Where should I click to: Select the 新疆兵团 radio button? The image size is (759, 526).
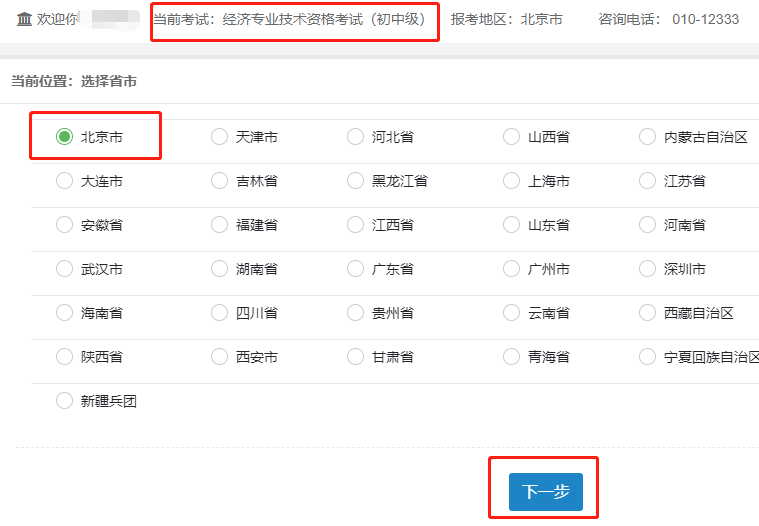(x=65, y=401)
